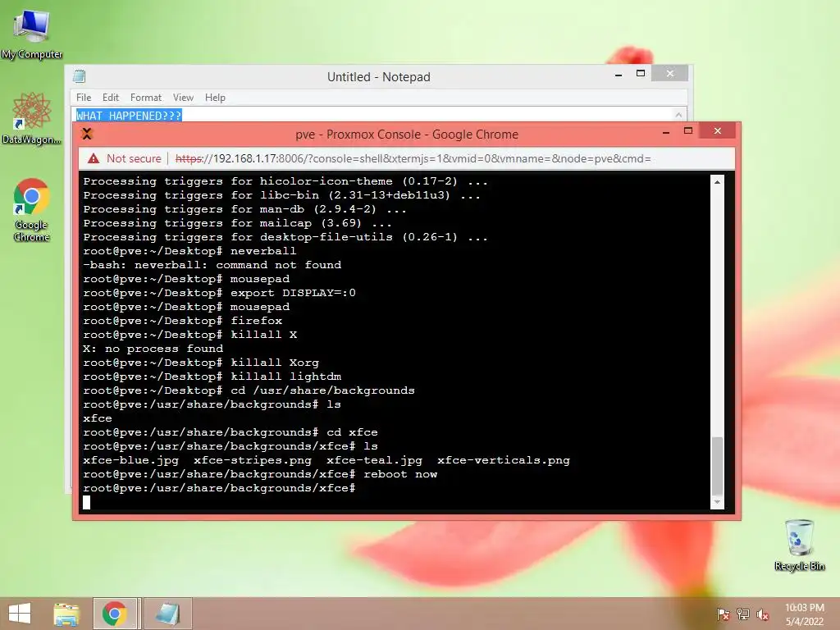840x630 pixels.
Task: Click the Not secure warning icon
Action: pos(94,158)
